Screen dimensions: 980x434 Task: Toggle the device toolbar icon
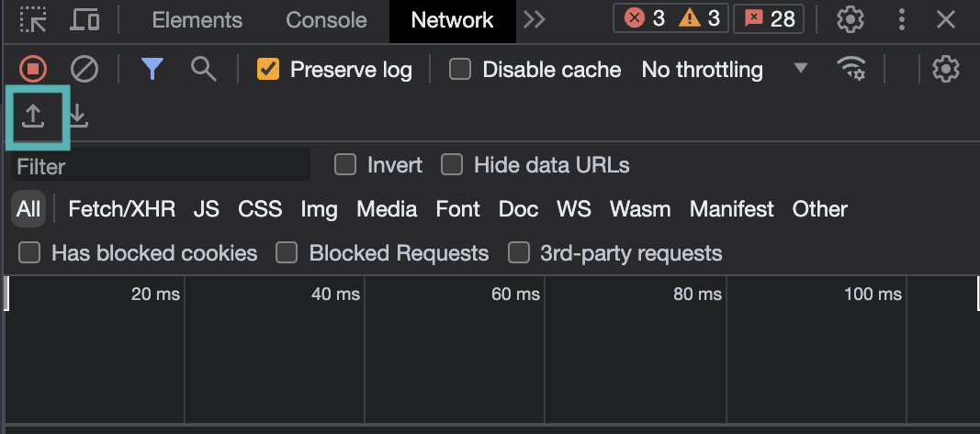pyautogui.click(x=85, y=19)
